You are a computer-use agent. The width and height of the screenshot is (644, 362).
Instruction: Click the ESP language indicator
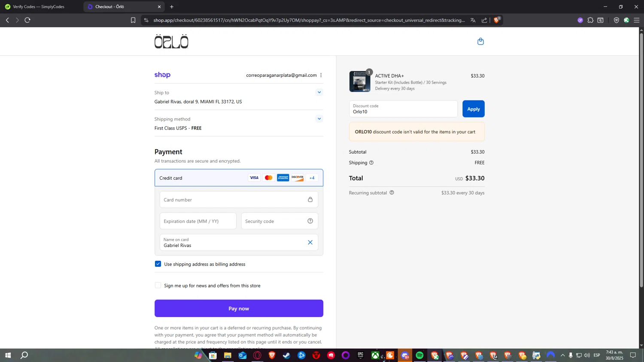pos(597,355)
